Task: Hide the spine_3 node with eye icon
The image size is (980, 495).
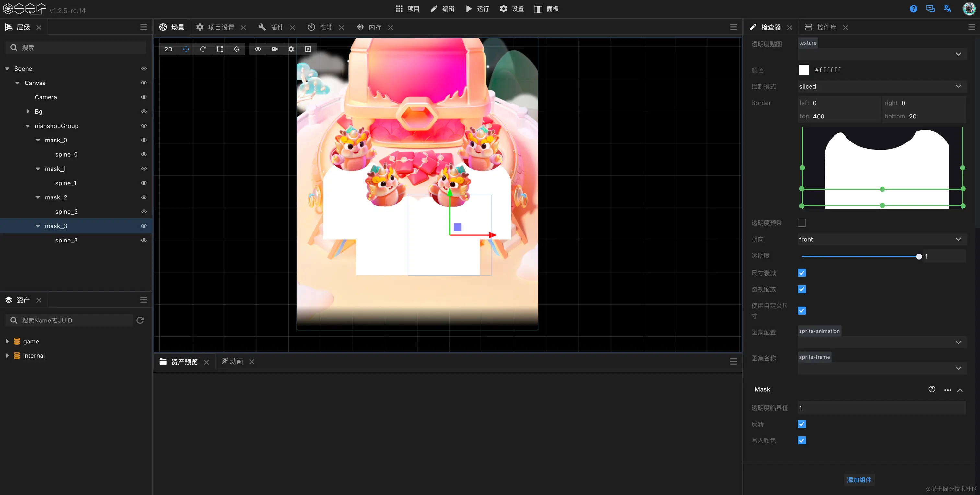Action: pos(144,240)
